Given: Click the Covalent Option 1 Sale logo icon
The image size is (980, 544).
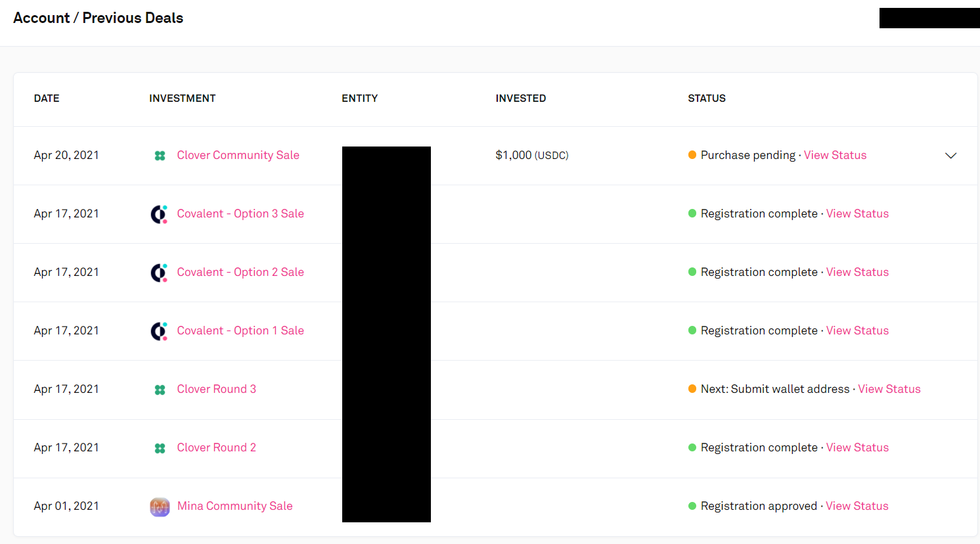Looking at the screenshot, I should click(x=160, y=331).
